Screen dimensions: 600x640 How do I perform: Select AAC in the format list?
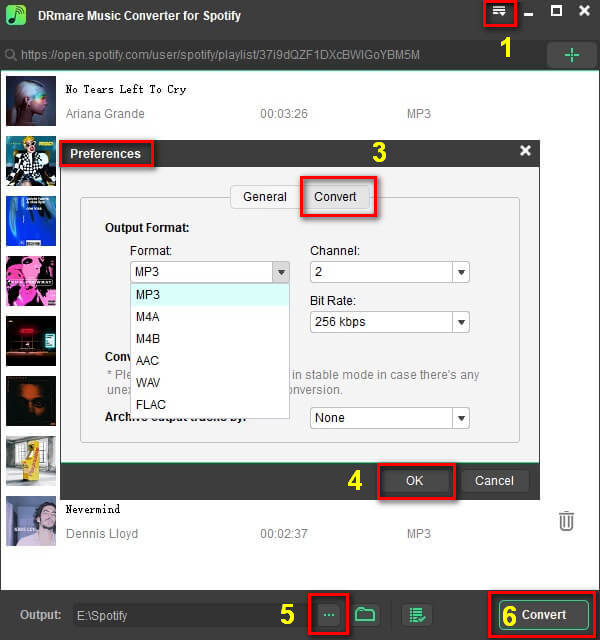pos(210,361)
